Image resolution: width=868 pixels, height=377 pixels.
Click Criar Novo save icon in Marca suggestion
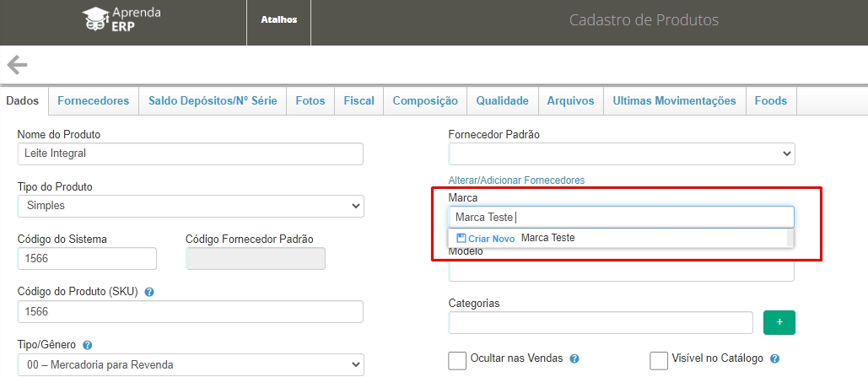(461, 239)
